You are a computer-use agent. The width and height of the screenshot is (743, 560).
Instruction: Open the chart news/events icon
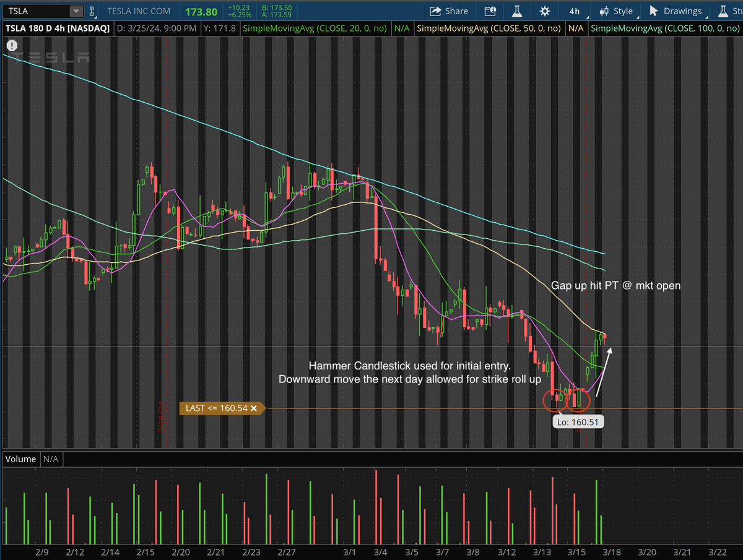point(490,11)
